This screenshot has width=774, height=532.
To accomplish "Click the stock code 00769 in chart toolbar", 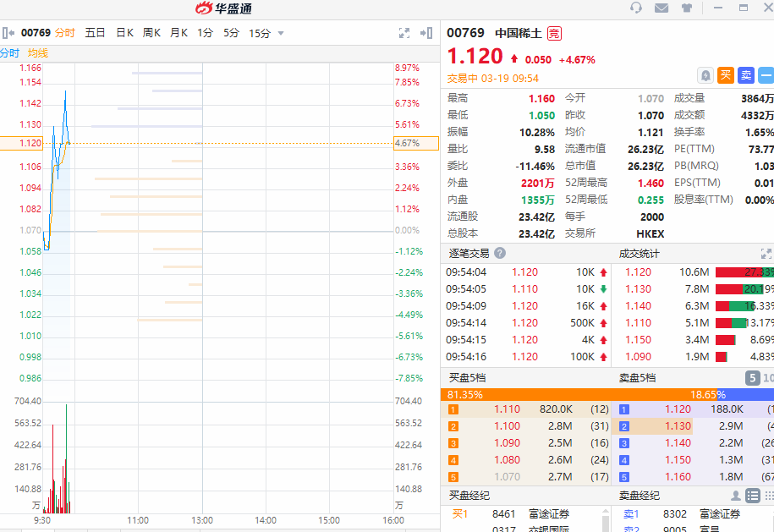I will pyautogui.click(x=36, y=33).
